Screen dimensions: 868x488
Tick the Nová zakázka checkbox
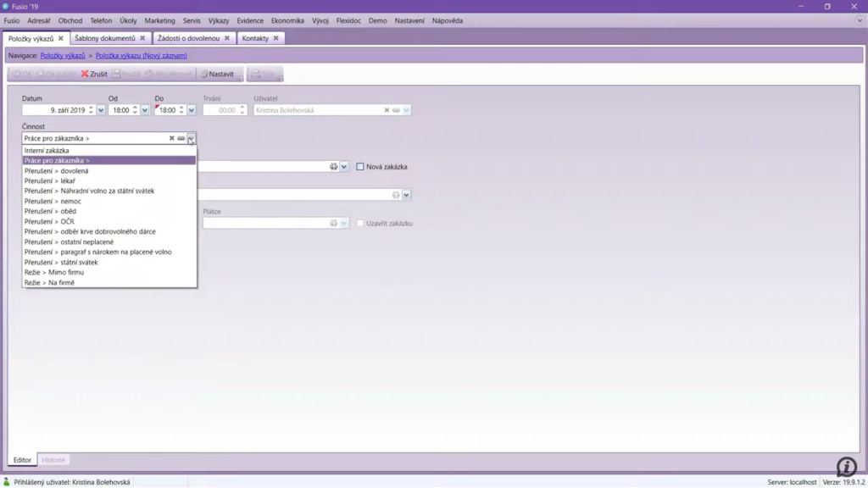pyautogui.click(x=360, y=167)
